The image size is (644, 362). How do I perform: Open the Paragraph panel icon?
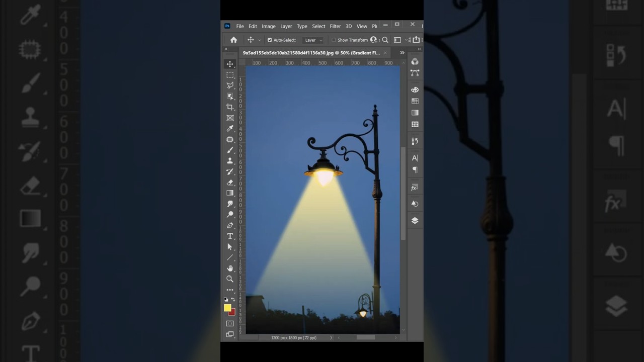tap(415, 170)
